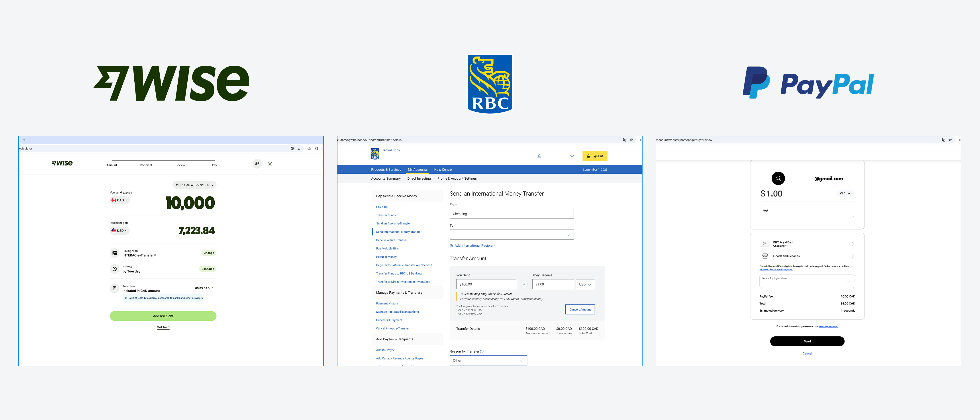Click the Wise logo in the transfer flow
The height and width of the screenshot is (420, 980).
click(x=62, y=163)
